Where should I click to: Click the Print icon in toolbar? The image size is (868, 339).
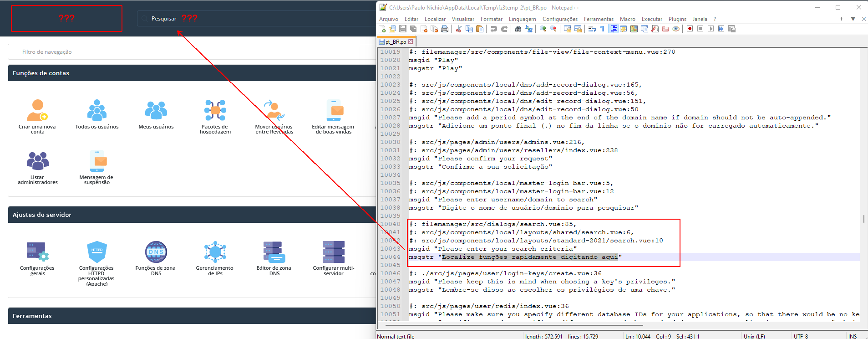pyautogui.click(x=445, y=29)
